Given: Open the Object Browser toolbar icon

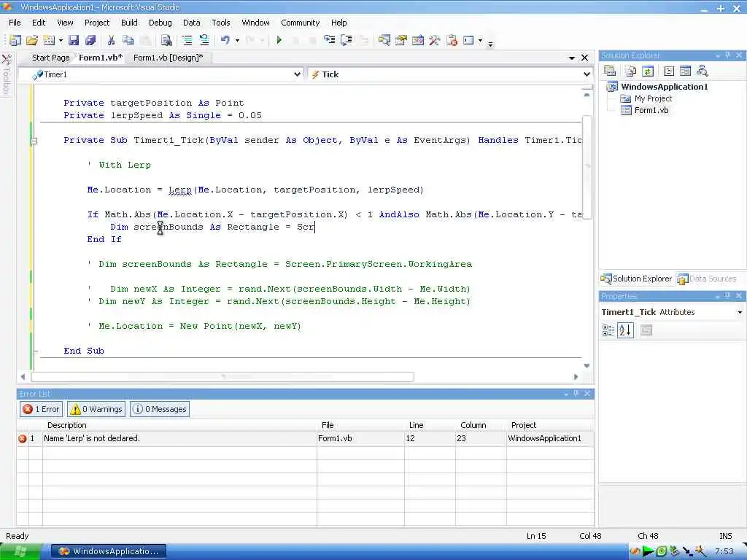Looking at the screenshot, I should coord(418,41).
